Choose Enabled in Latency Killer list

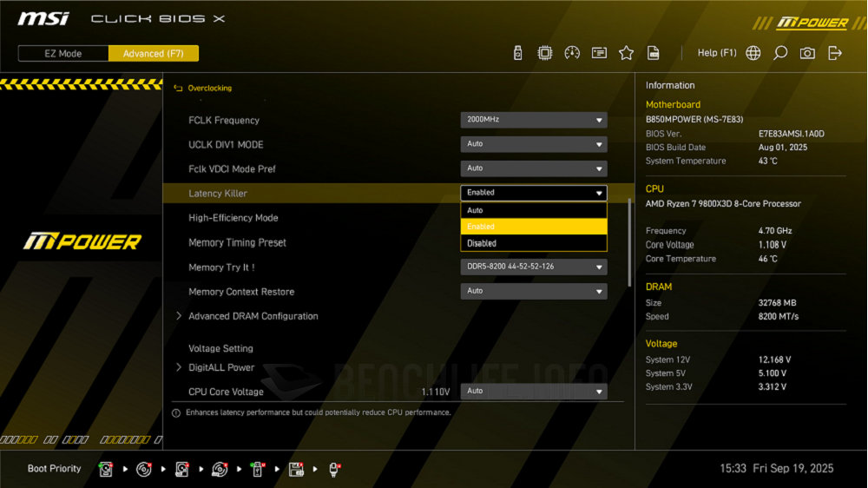[x=534, y=227]
